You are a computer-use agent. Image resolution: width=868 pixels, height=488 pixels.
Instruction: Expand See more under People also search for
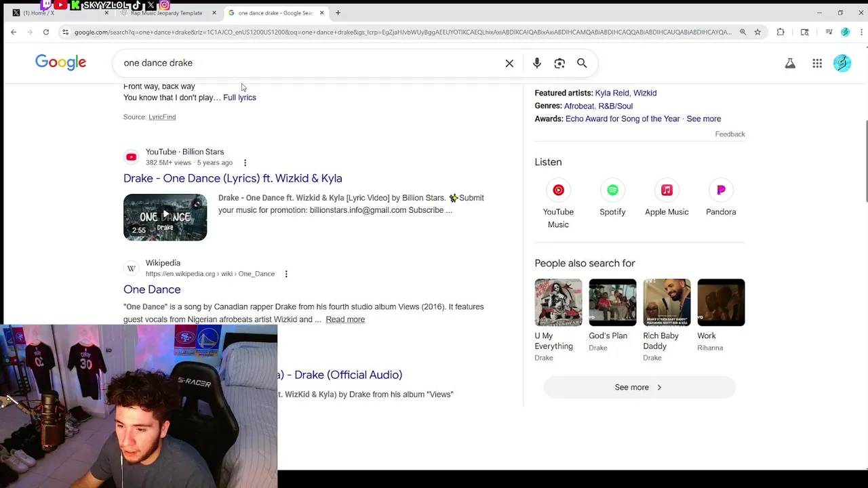[x=639, y=387]
